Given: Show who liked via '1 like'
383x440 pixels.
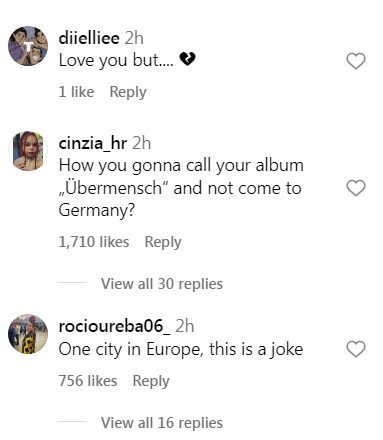Looking at the screenshot, I should (76, 92).
